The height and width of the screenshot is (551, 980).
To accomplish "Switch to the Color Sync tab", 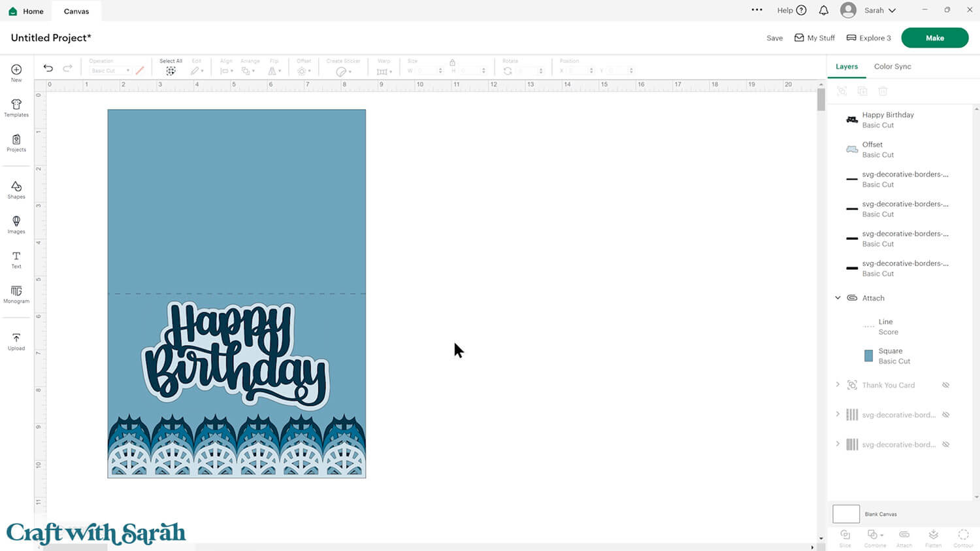I will (892, 67).
